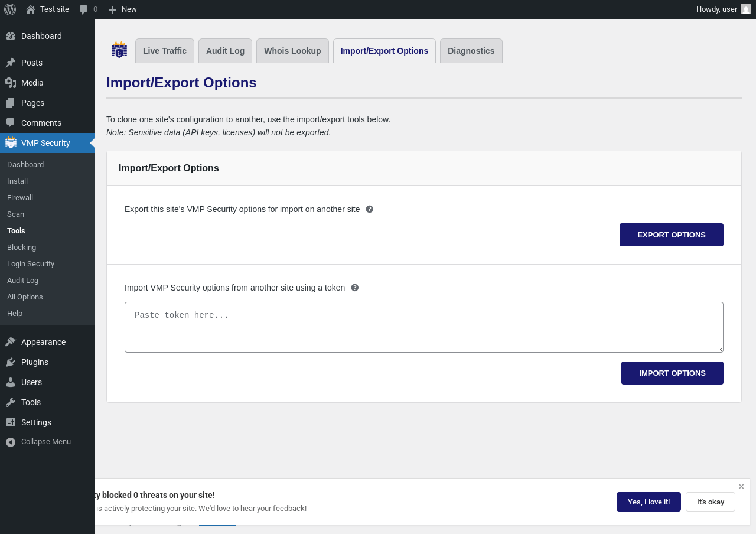Click the It's okay button
Screen dimensions: 756x534
click(x=711, y=502)
